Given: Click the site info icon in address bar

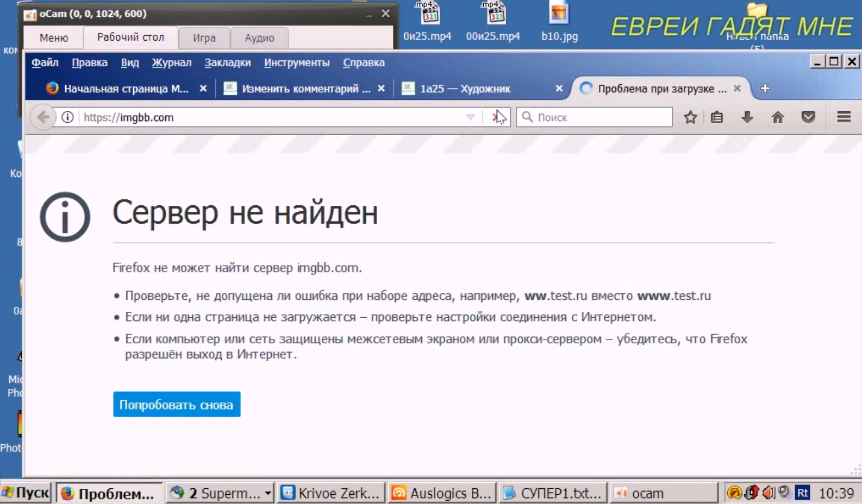Looking at the screenshot, I should click(67, 117).
